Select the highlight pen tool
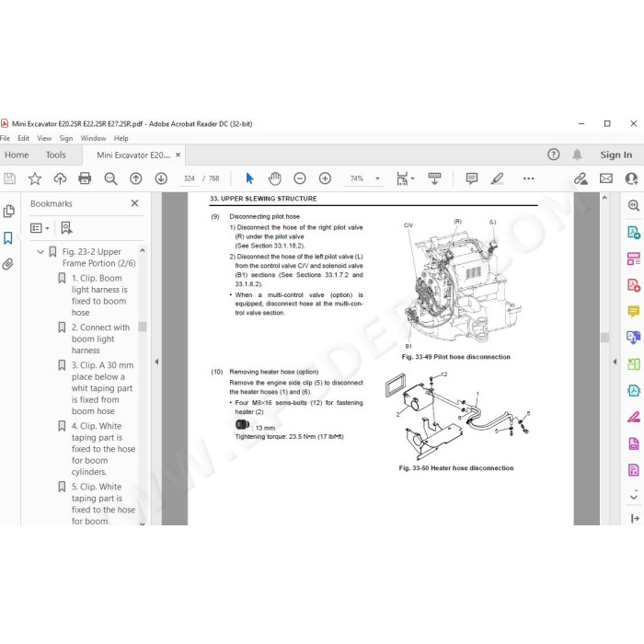Screen dimensions: 644x644 click(x=497, y=178)
